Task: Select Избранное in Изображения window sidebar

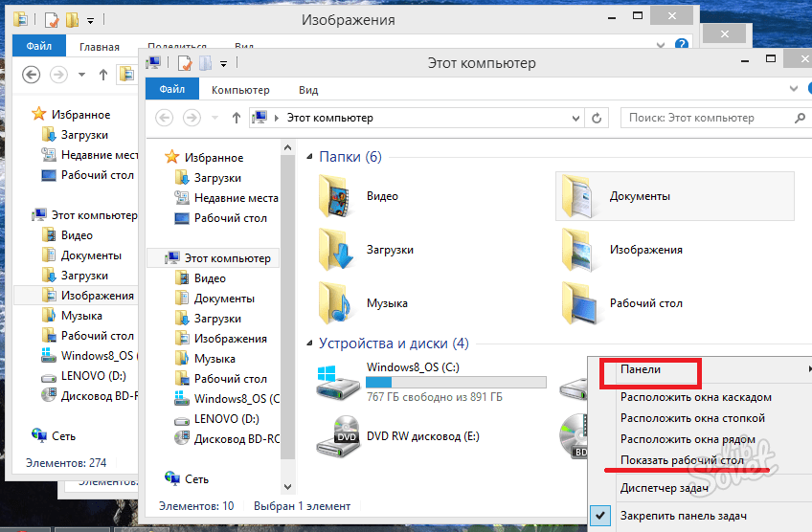Action: point(71,115)
